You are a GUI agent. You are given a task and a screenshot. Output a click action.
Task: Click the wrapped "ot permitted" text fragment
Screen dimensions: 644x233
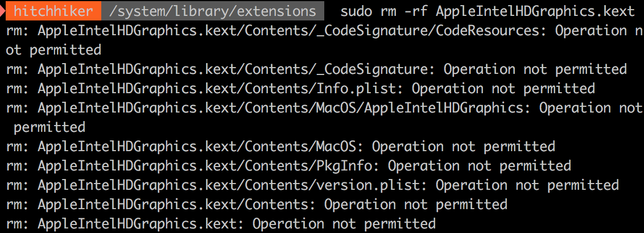click(53, 50)
